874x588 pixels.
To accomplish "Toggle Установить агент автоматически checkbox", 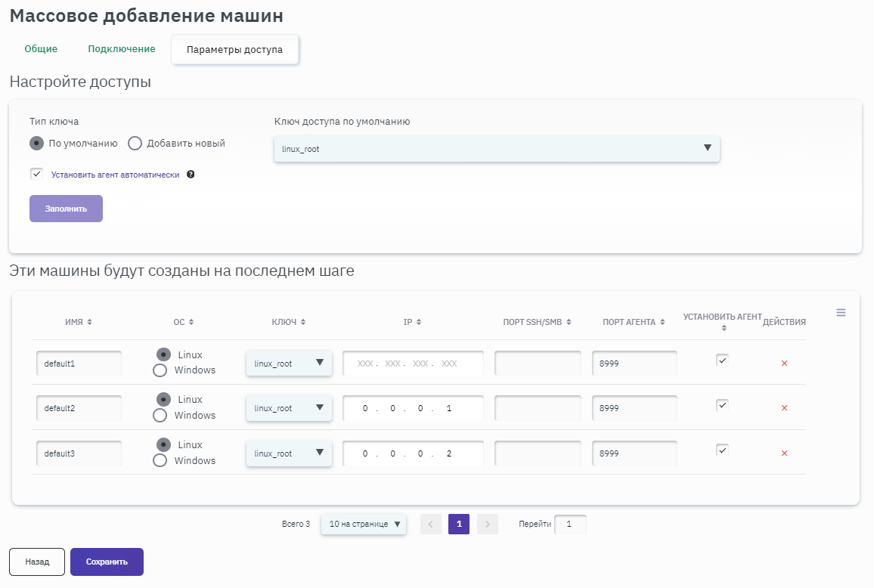I will (36, 175).
